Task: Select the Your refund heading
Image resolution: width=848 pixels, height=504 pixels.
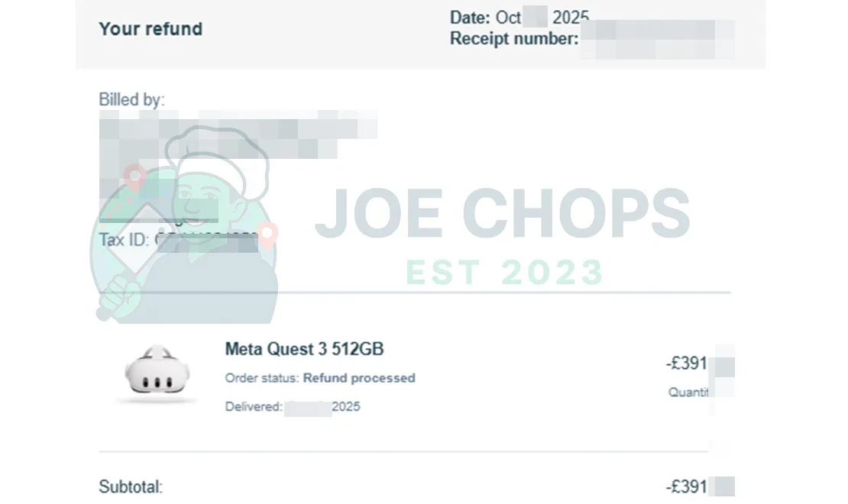Action: [x=151, y=29]
